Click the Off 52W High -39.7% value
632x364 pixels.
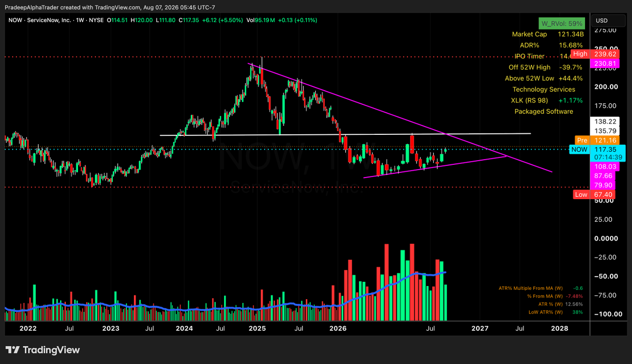[x=571, y=67]
